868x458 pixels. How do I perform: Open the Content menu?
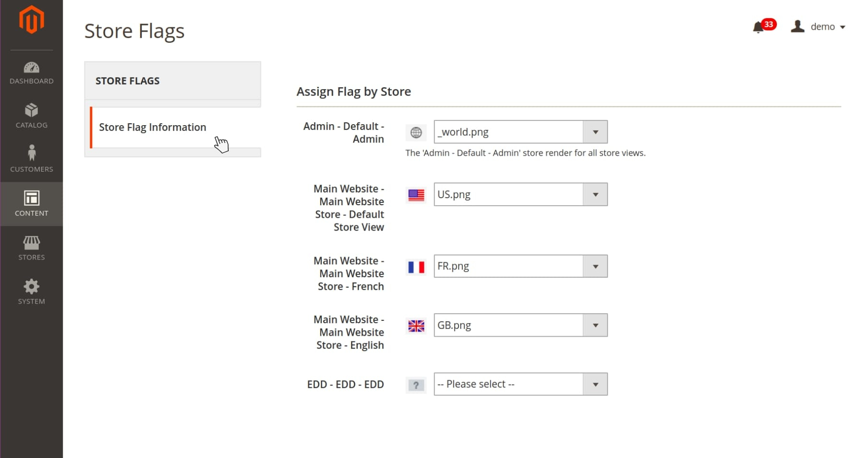(32, 204)
